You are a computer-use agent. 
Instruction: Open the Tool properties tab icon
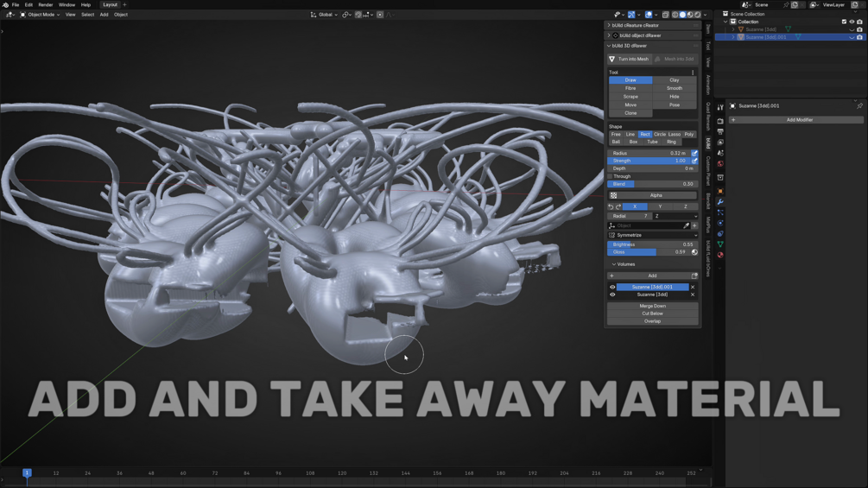[x=720, y=107]
